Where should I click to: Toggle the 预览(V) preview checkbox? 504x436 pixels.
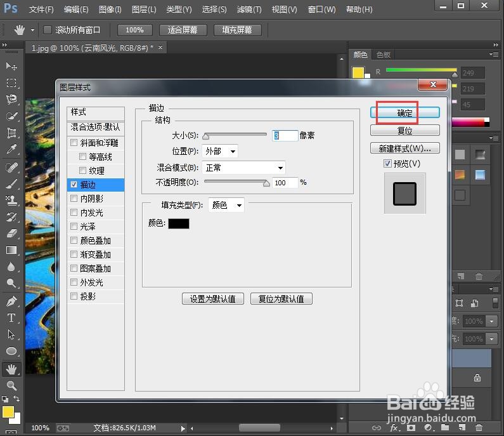coord(387,164)
